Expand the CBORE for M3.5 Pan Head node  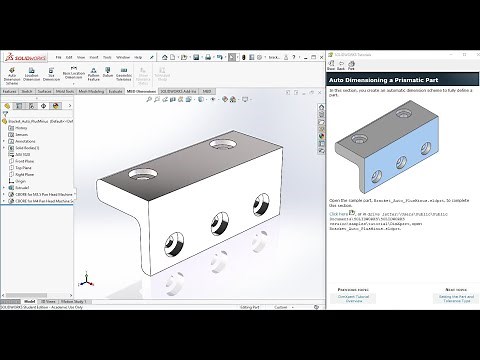(x=4, y=194)
